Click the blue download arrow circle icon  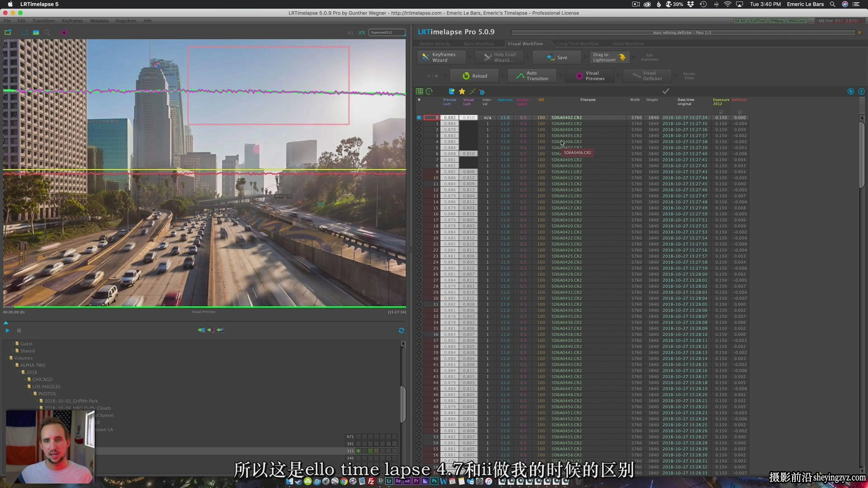pos(861,91)
